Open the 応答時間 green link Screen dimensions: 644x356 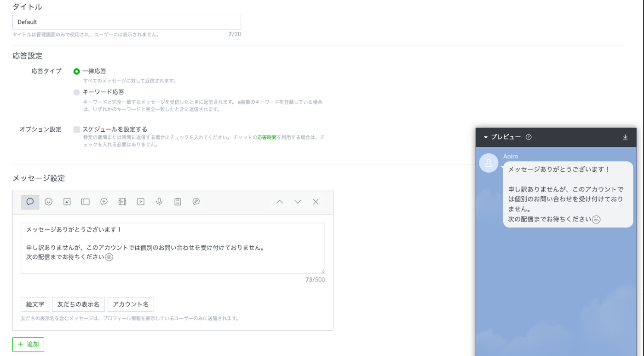(x=267, y=137)
